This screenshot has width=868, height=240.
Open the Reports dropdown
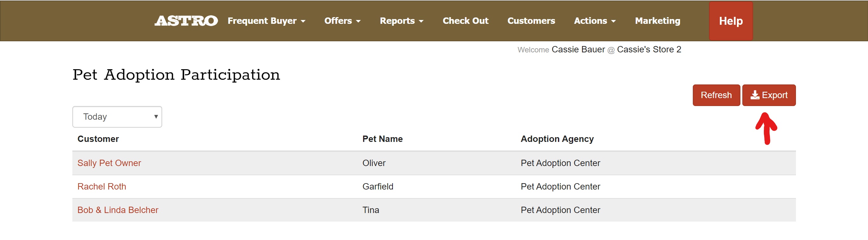pyautogui.click(x=401, y=21)
